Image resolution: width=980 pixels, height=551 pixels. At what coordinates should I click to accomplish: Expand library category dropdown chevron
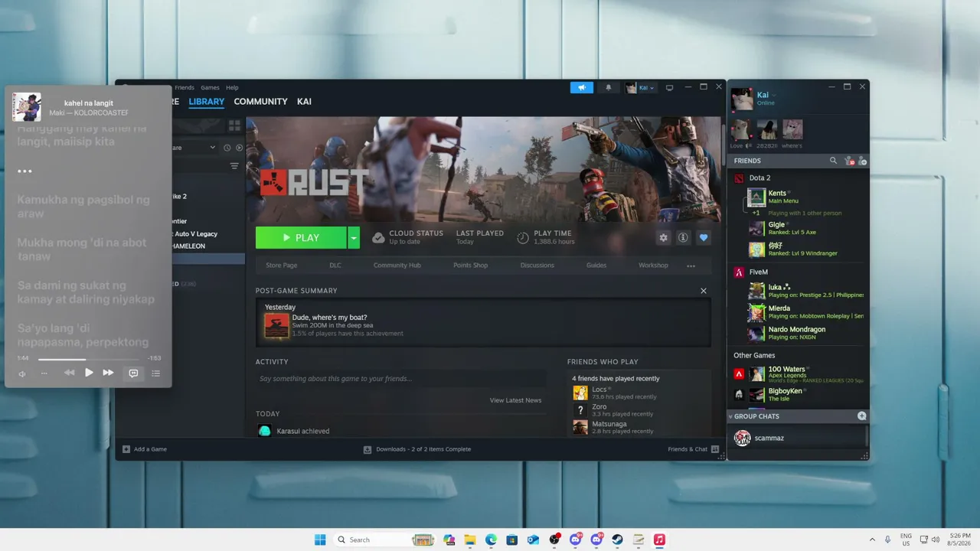click(x=213, y=148)
